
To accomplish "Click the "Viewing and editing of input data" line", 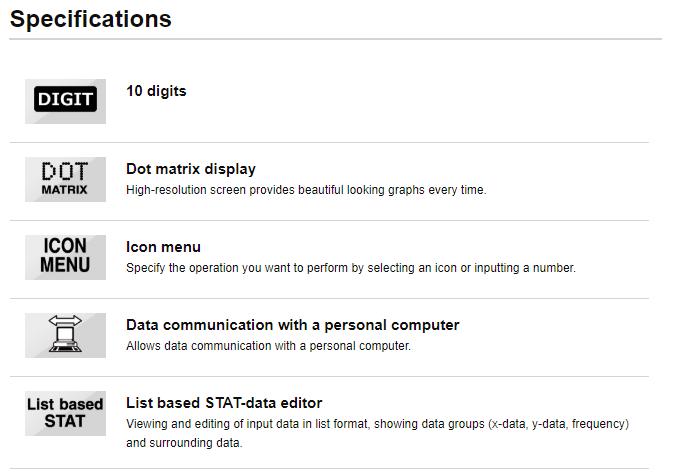I will 377,424.
